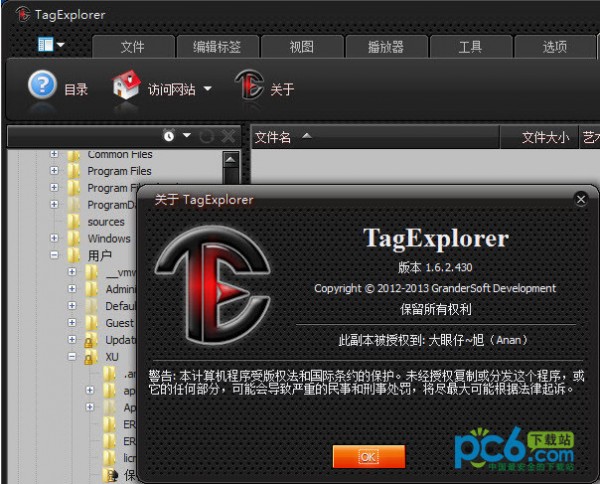The image size is (600, 484).
Task: Click the refresh icon in folder bar
Action: 207,136
